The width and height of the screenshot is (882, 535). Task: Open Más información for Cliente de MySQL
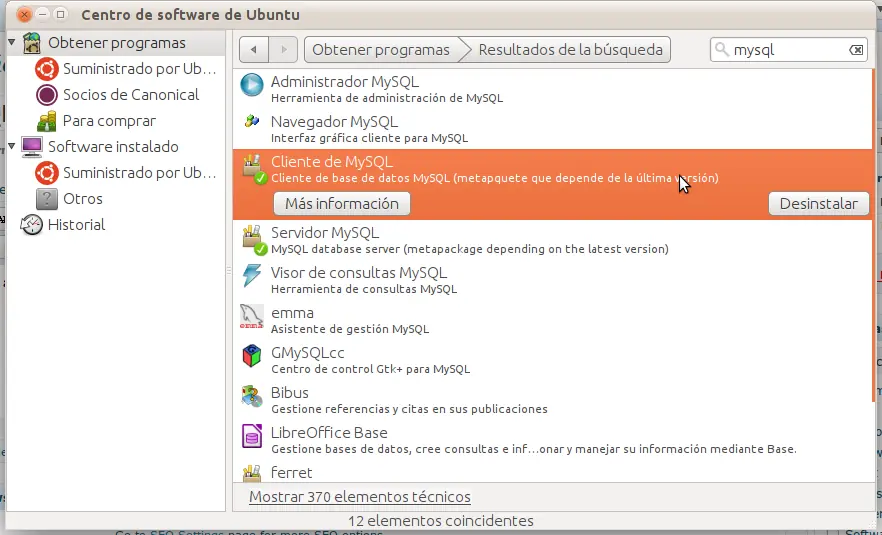point(342,204)
